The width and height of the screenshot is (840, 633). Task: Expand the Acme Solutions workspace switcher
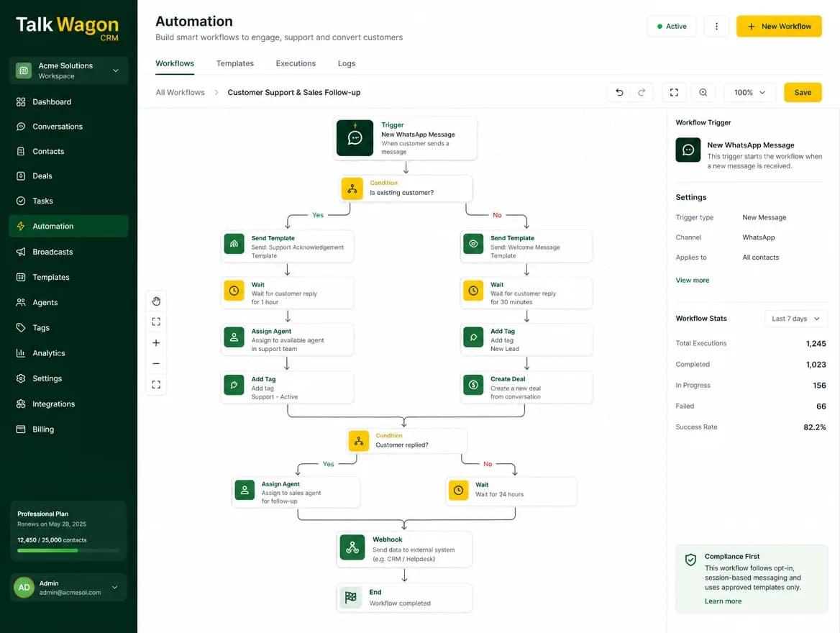tap(68, 70)
